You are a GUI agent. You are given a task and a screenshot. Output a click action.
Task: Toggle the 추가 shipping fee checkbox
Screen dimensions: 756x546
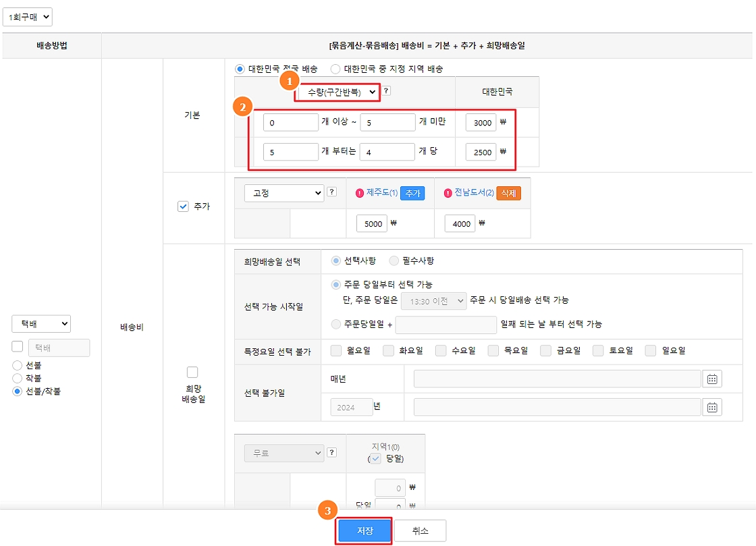click(183, 207)
